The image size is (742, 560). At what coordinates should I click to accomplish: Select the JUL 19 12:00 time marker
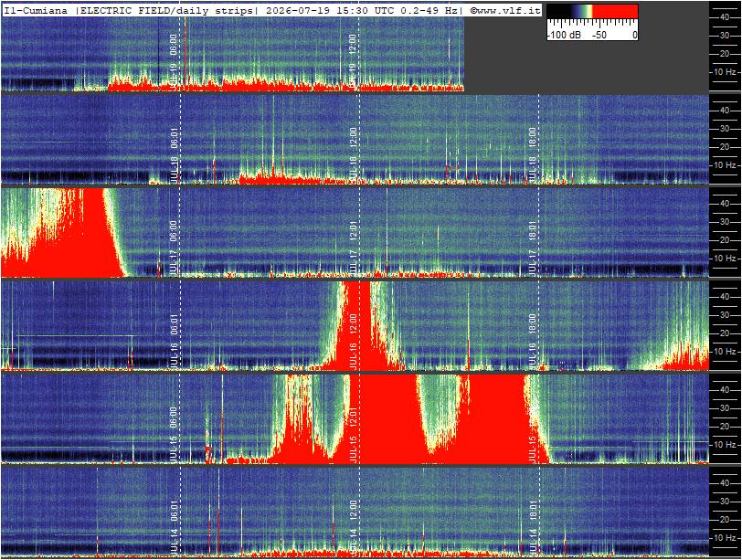click(353, 59)
